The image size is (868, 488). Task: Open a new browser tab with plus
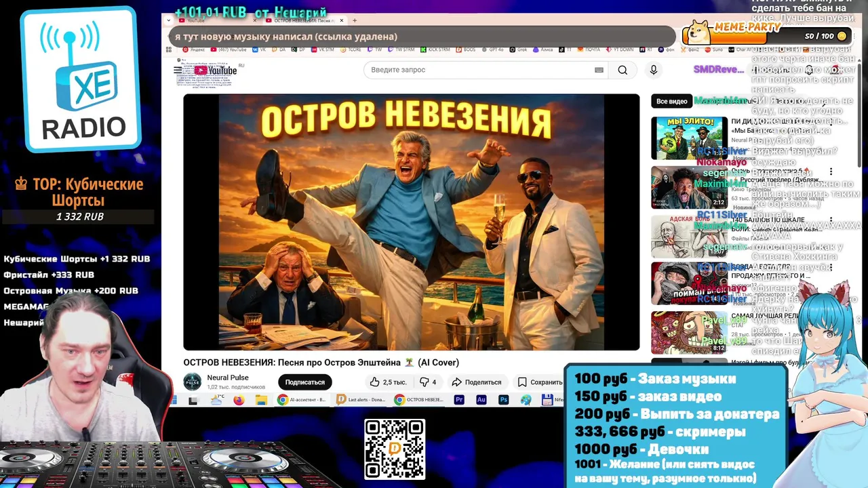click(x=355, y=20)
